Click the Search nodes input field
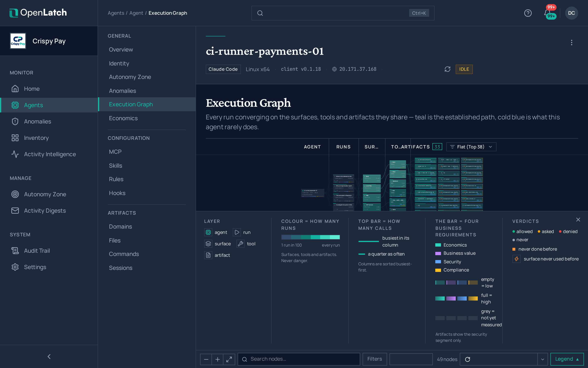Viewport: 588px width, 368px height. pos(299,359)
